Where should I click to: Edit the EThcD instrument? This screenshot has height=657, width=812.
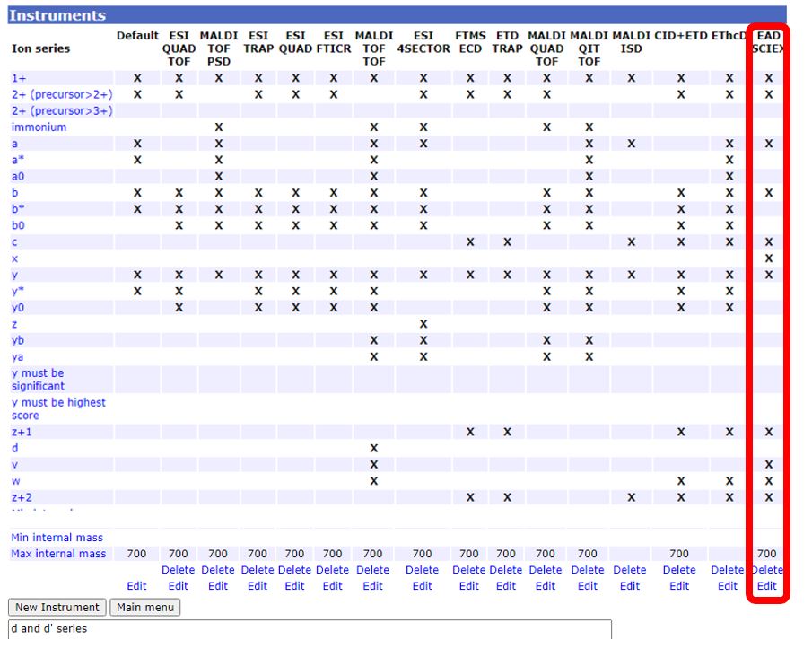(x=728, y=586)
